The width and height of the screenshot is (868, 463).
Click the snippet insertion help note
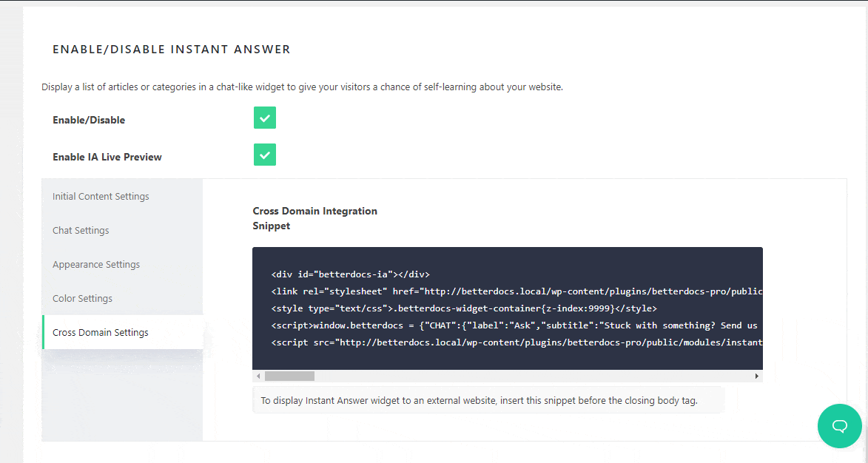(480, 401)
